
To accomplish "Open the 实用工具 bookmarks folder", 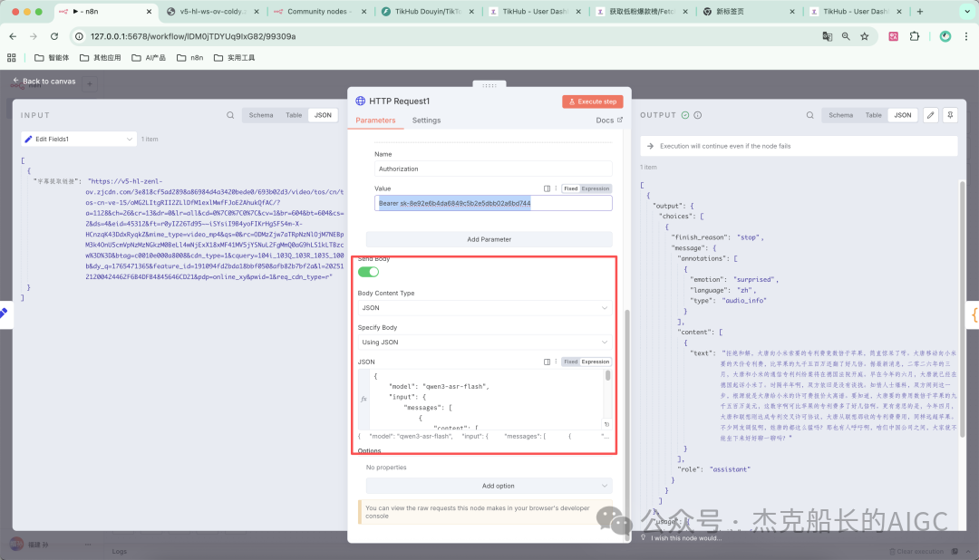I will [x=235, y=57].
